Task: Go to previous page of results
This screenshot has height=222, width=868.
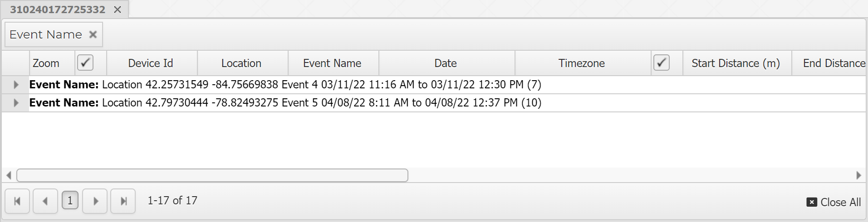Action: click(45, 201)
